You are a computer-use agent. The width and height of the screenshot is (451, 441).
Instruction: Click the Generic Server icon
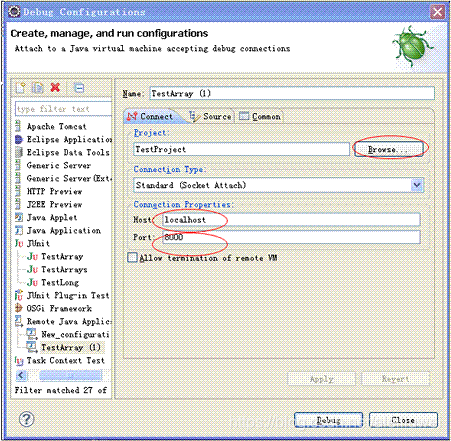pyautogui.click(x=18, y=165)
